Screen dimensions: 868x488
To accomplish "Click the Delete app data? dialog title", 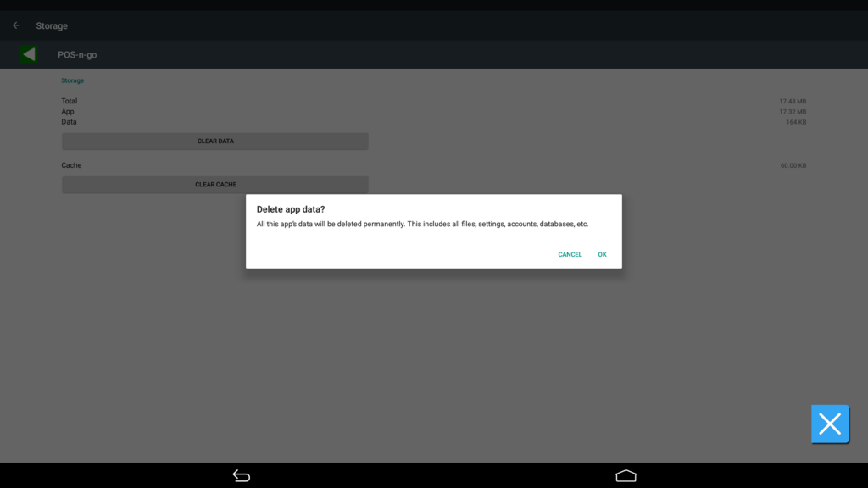I will pos(291,210).
